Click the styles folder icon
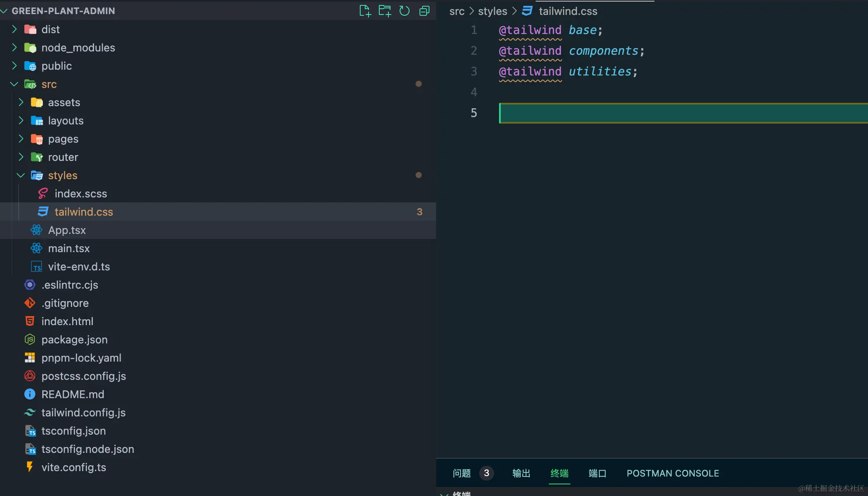868x496 pixels. click(37, 175)
